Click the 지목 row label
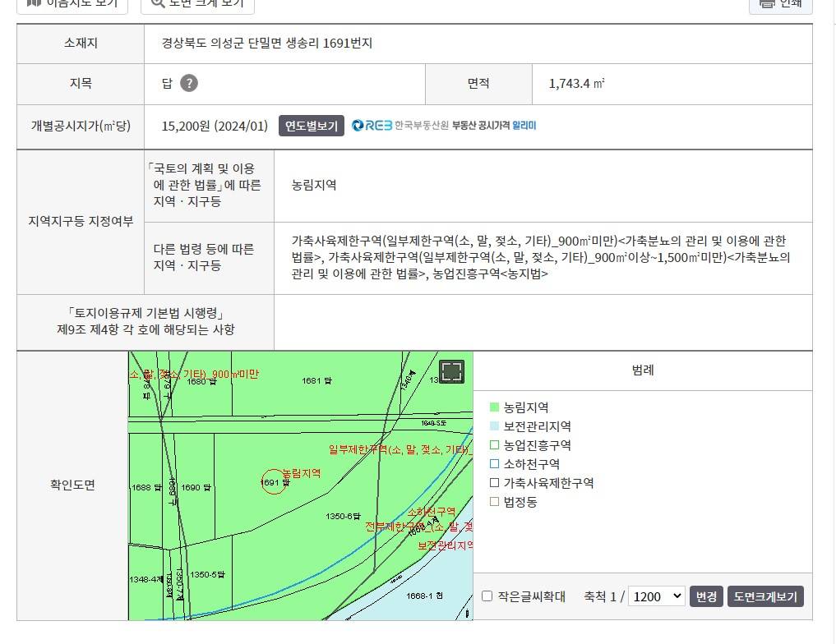The width and height of the screenshot is (836, 644). click(x=81, y=84)
